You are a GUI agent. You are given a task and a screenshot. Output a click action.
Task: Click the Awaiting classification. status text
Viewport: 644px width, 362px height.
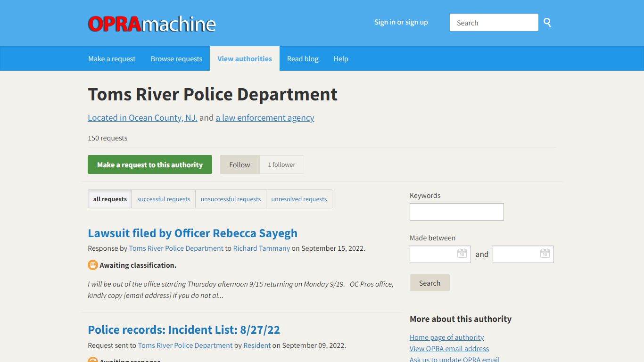click(x=138, y=265)
